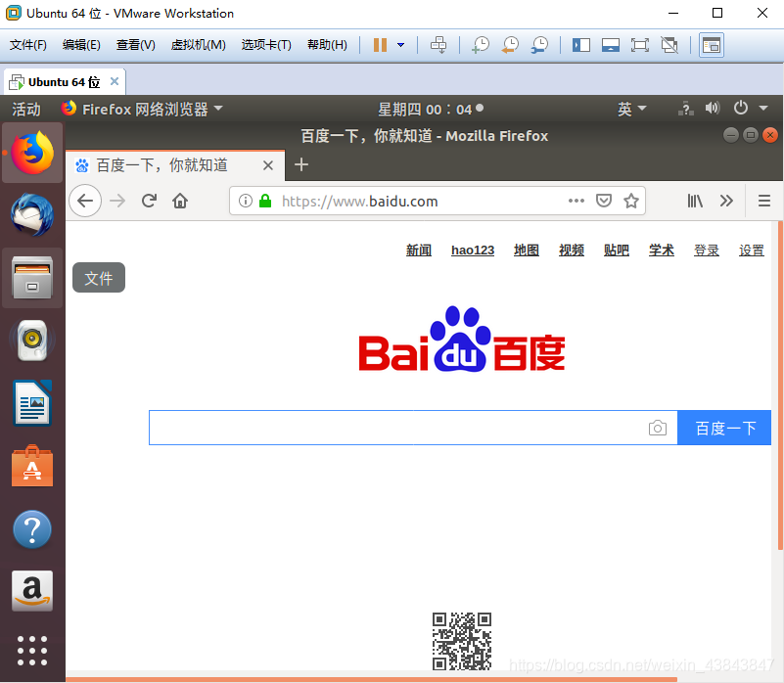Open the 虚拟机(M) menu
This screenshot has width=784, height=683.
click(x=198, y=45)
